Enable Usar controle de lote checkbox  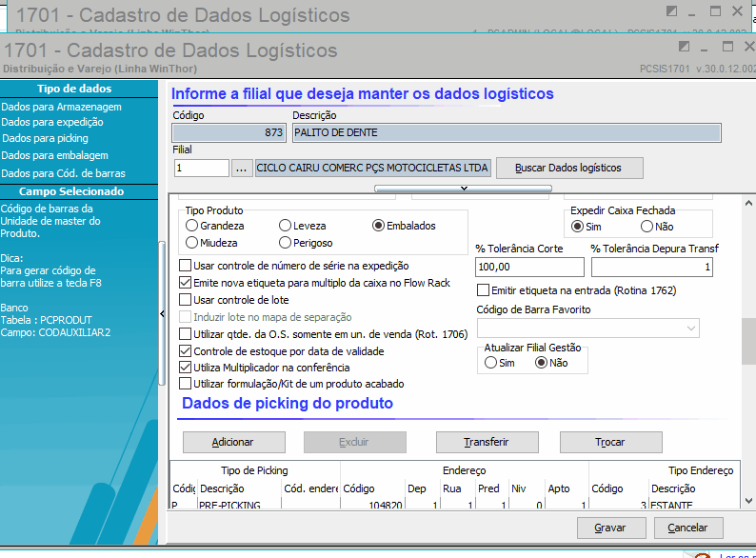click(x=185, y=300)
